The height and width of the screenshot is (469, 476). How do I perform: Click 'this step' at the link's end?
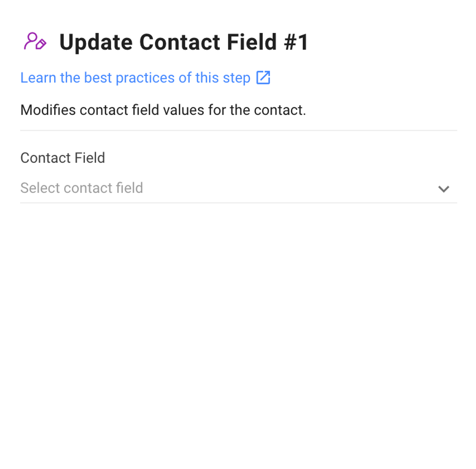(x=223, y=78)
